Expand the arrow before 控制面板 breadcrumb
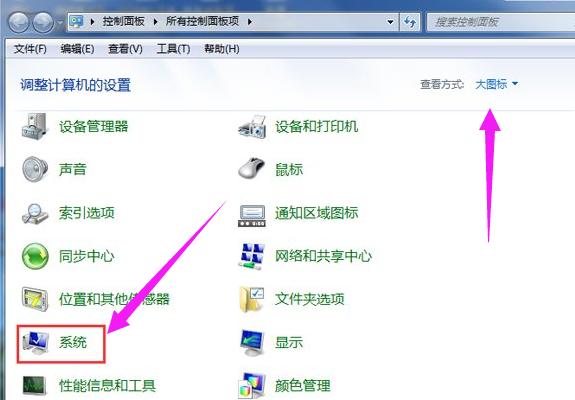 click(x=92, y=22)
